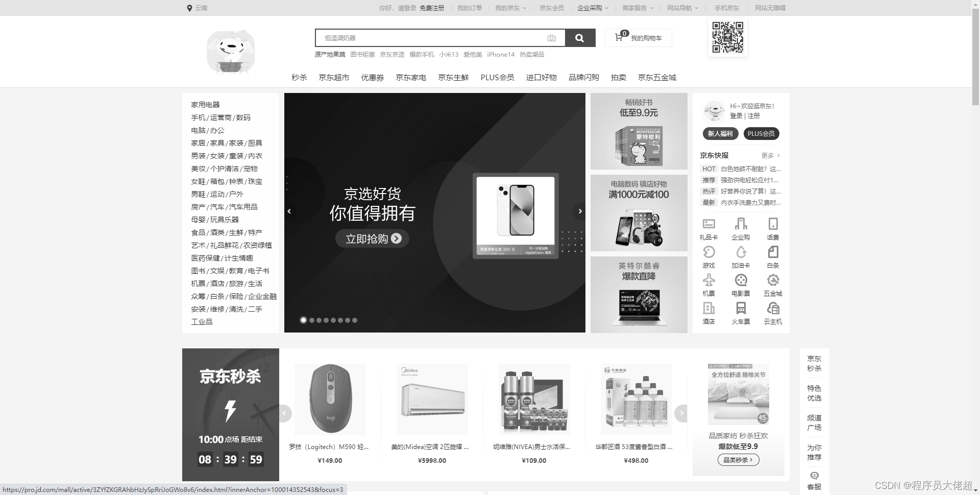The width and height of the screenshot is (980, 495).
Task: Click the magnifier search button
Action: 580,38
